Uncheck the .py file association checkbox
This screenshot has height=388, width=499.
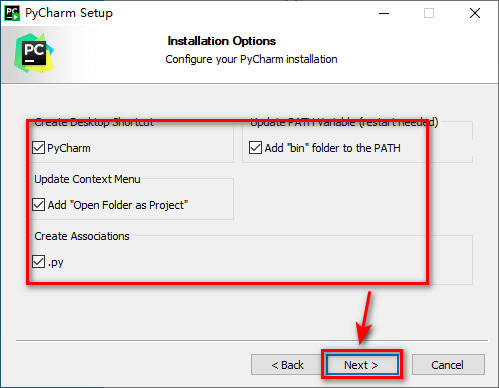click(38, 262)
